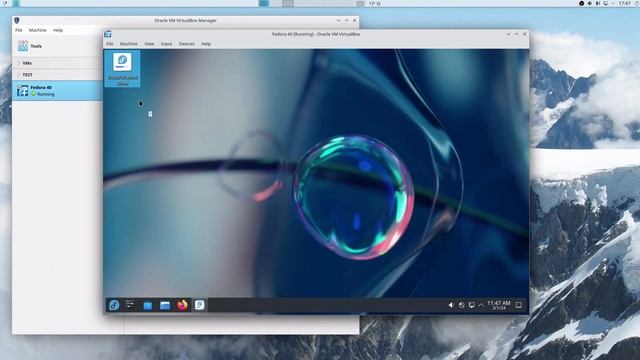Click the host panel volume icon
This screenshot has width=640, height=360.
coord(589,3)
